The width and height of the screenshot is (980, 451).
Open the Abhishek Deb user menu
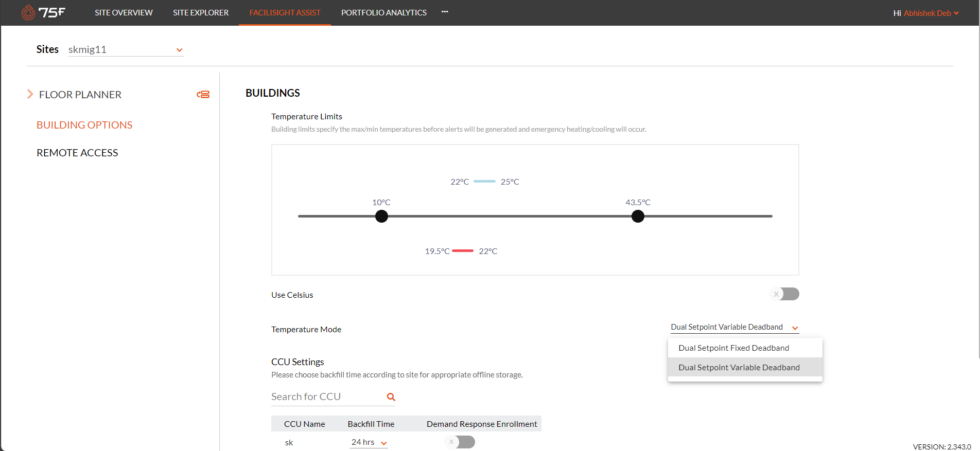930,13
